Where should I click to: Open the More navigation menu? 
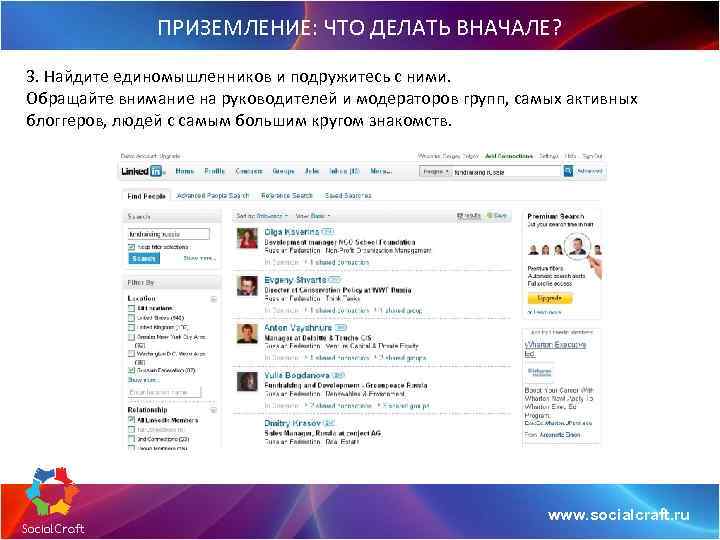(381, 171)
